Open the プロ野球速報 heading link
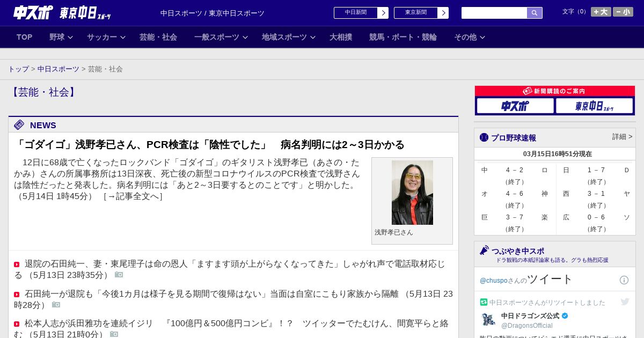The height and width of the screenshot is (338, 644). (513, 138)
